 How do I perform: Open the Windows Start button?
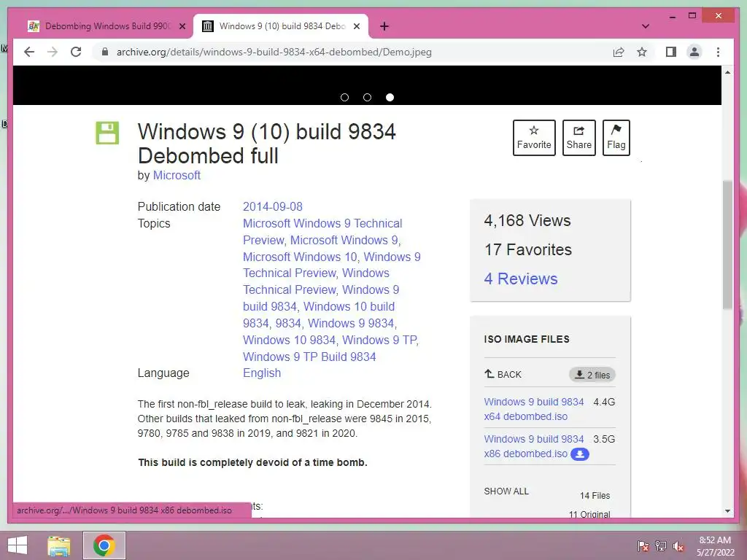18,545
